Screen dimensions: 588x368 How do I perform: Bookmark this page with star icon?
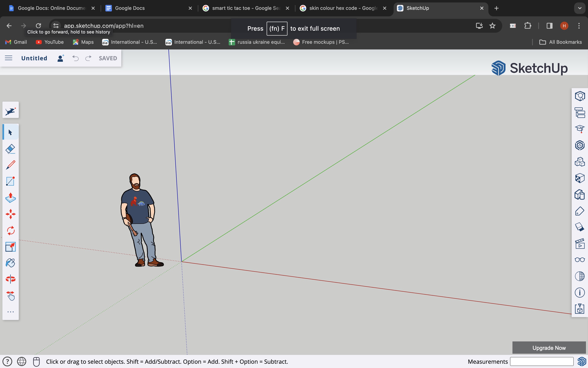click(492, 26)
